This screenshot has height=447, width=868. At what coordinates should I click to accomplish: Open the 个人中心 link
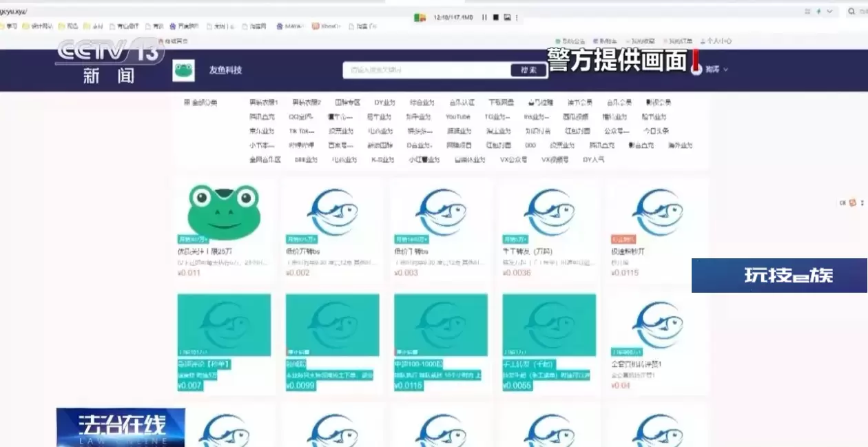coord(717,41)
